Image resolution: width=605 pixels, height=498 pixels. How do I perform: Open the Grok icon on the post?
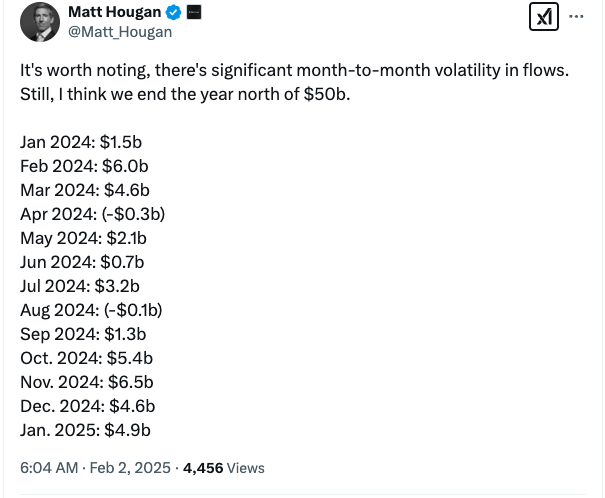coord(543,17)
